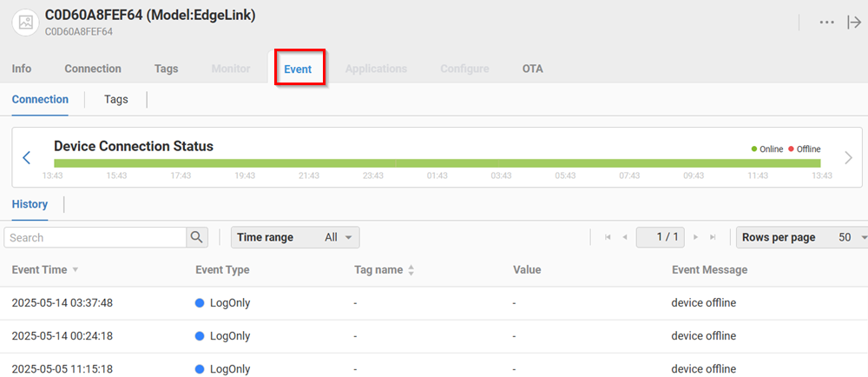Go to previous connection status period
The width and height of the screenshot is (868, 377).
click(x=26, y=157)
